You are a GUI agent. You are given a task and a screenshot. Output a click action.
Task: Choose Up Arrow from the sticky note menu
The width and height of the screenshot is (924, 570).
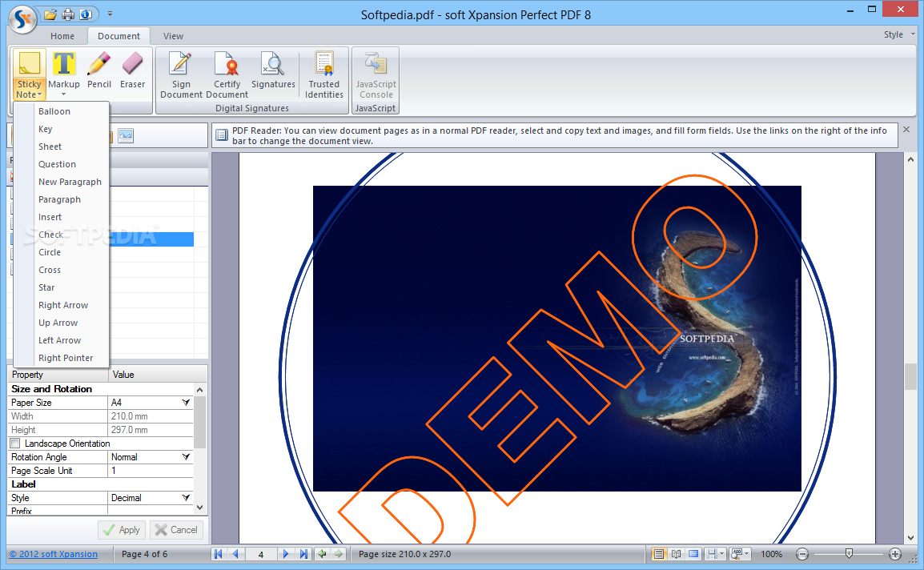[62, 323]
